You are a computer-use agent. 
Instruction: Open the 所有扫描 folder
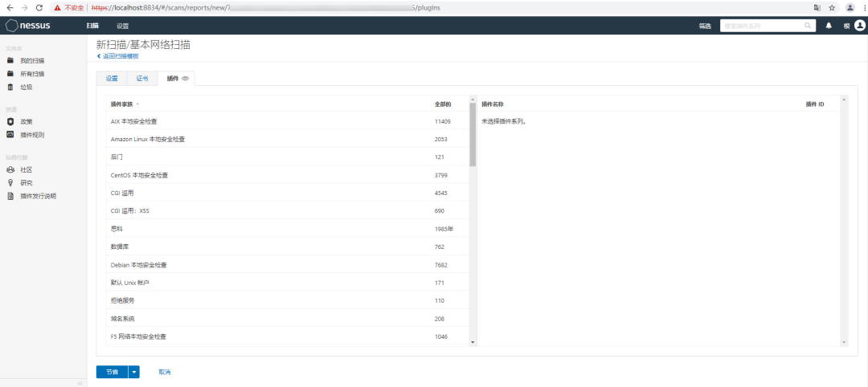(32, 74)
